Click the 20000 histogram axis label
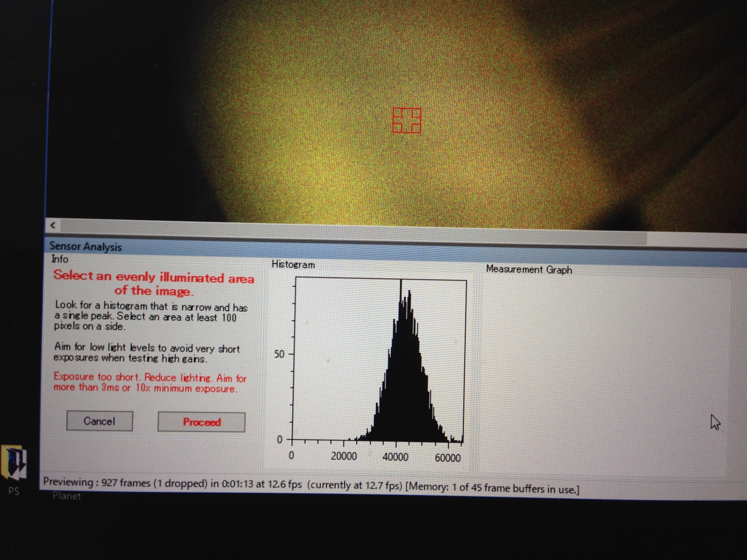The height and width of the screenshot is (560, 747). [344, 456]
